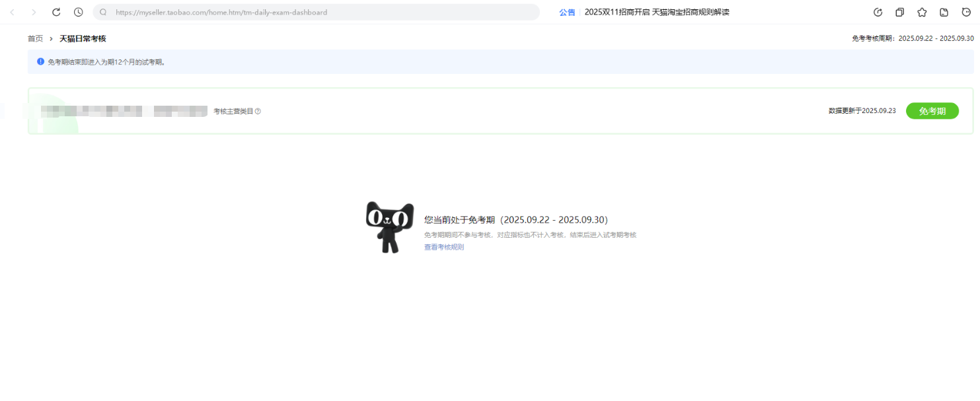Go back using the browser back arrow
The image size is (980, 401).
click(12, 12)
